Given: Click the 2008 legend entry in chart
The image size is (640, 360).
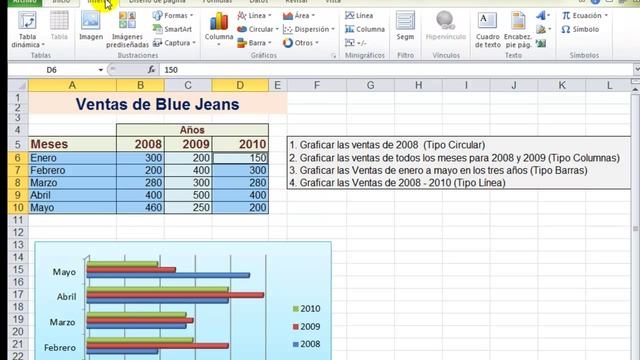Looking at the screenshot, I should [x=307, y=344].
